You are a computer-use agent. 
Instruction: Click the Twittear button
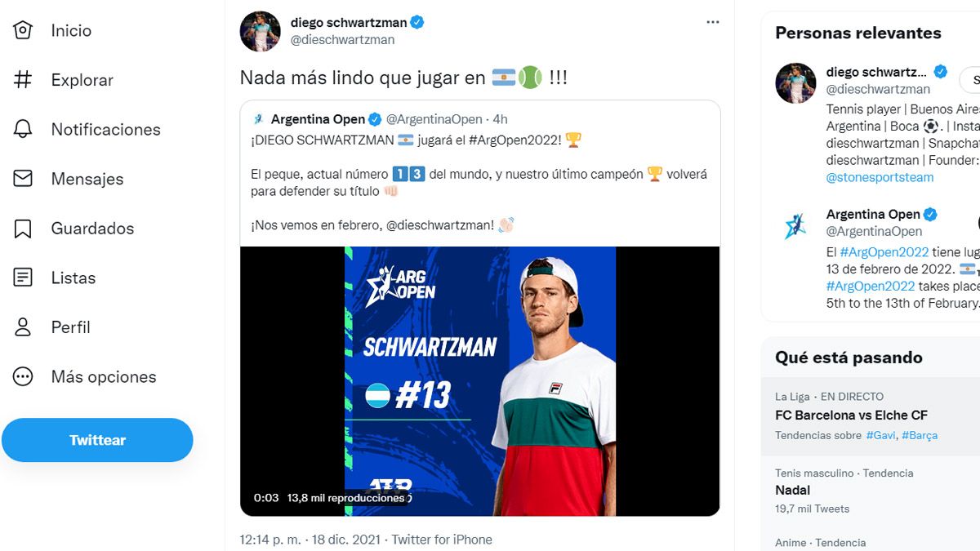tap(97, 439)
